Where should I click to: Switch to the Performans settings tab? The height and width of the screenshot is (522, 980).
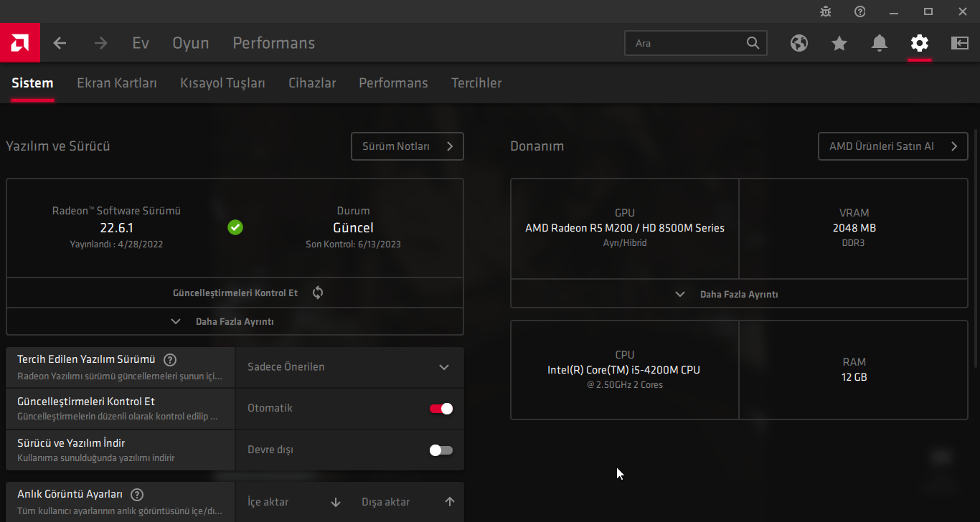tap(393, 83)
